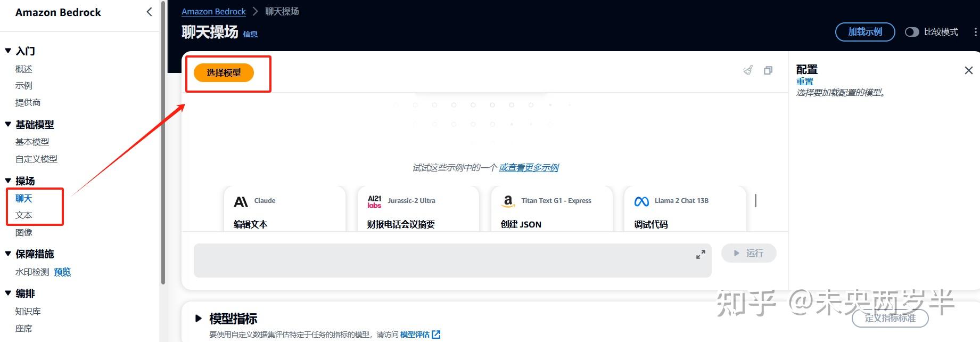This screenshot has height=342, width=980.
Task: Open the external link icon after 模型评估
Action: (436, 335)
